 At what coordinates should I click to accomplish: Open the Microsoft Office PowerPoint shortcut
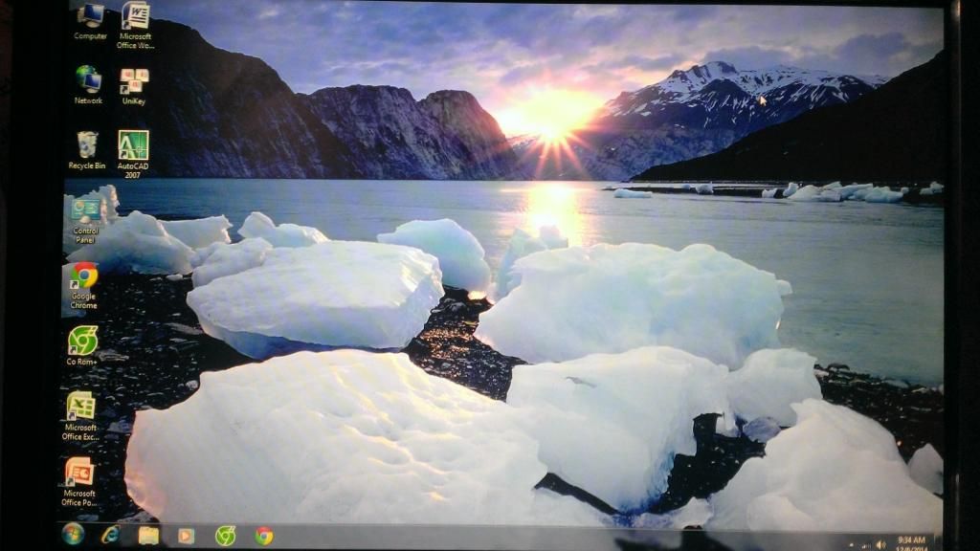coord(78,473)
